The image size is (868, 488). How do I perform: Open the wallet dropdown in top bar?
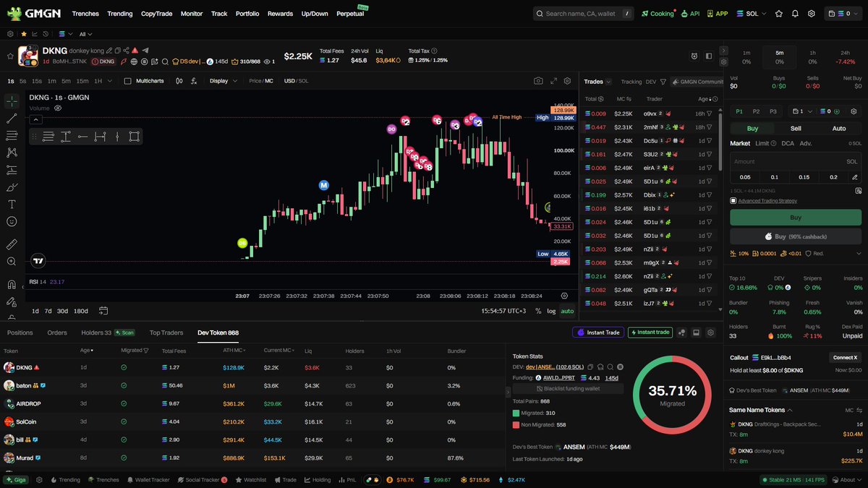(842, 13)
